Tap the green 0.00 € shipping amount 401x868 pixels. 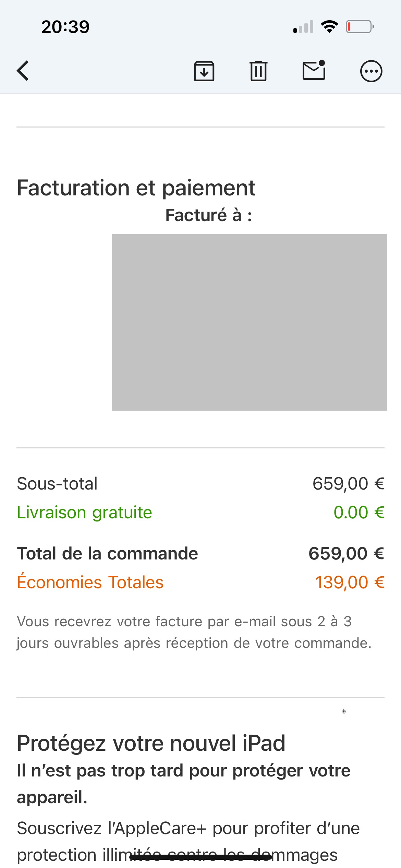359,513
